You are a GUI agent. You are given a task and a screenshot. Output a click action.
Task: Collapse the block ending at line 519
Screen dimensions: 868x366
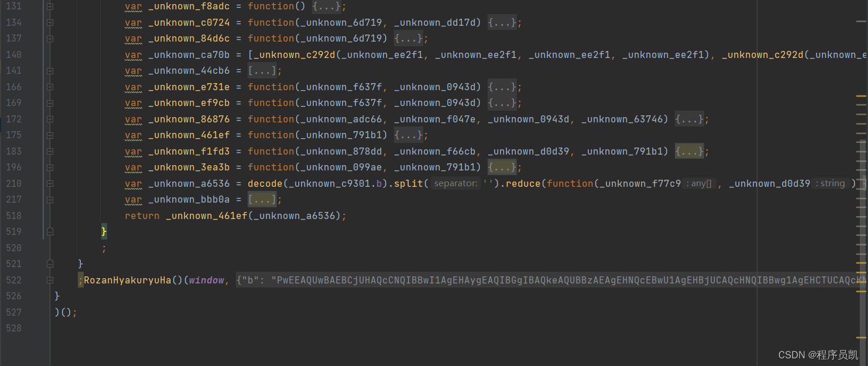pyautogui.click(x=50, y=232)
